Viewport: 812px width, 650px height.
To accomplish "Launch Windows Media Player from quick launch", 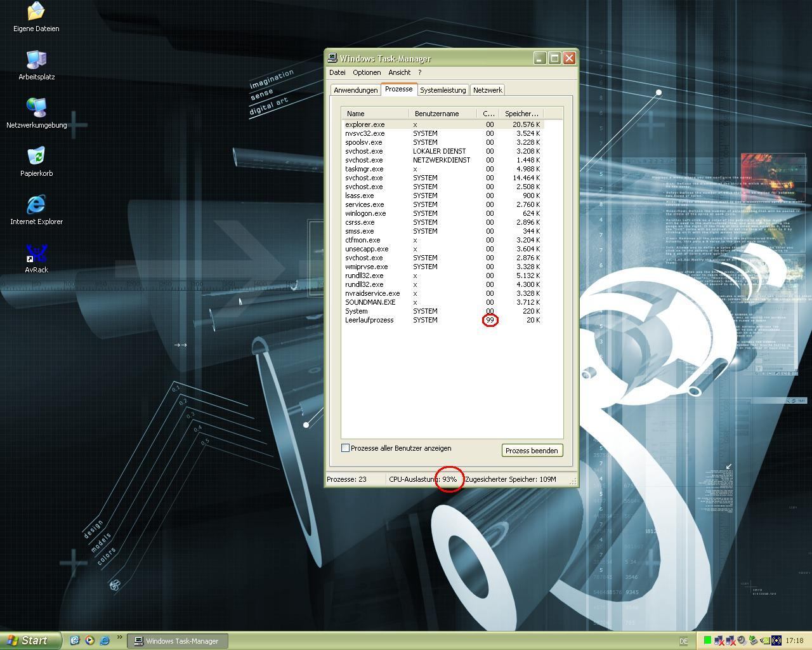I will pos(89,640).
